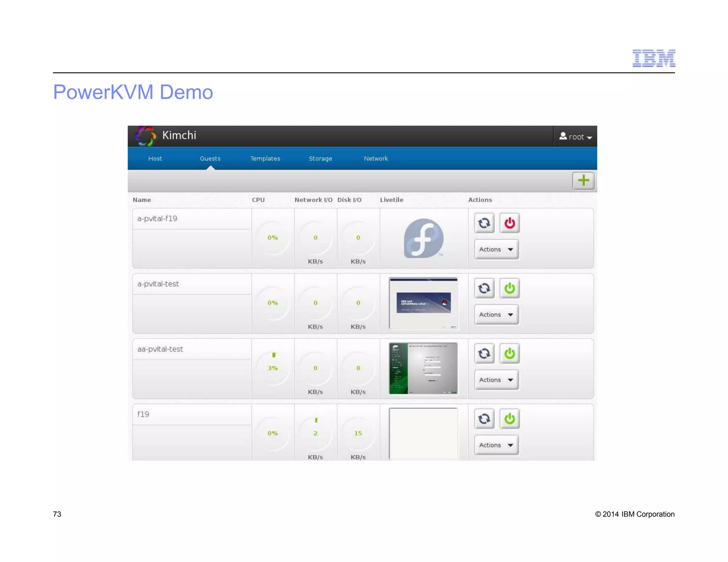Switch to the Host tab
This screenshot has width=728, height=562.
click(155, 158)
